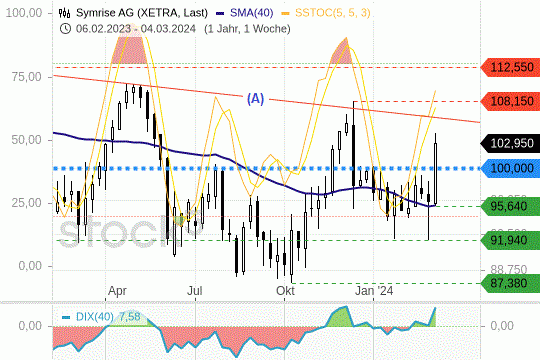Click the green 91,940 support label
The width and height of the screenshot is (540, 360).
pos(510,240)
